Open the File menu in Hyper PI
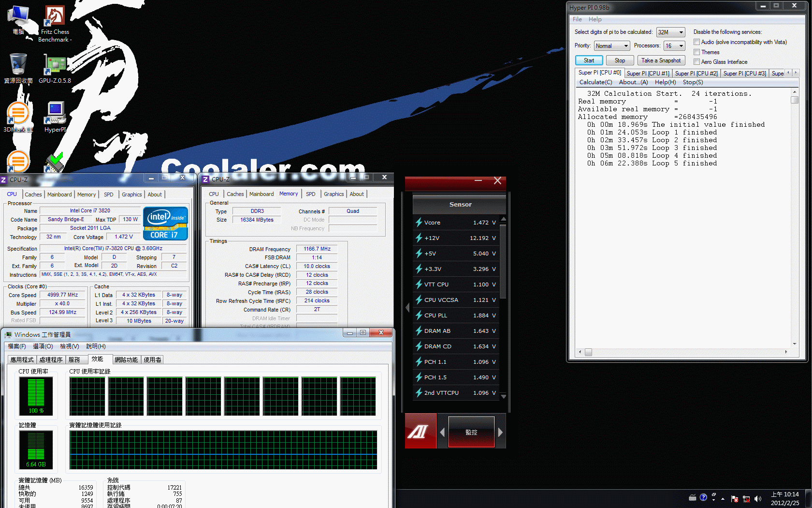The image size is (812, 508). [577, 19]
